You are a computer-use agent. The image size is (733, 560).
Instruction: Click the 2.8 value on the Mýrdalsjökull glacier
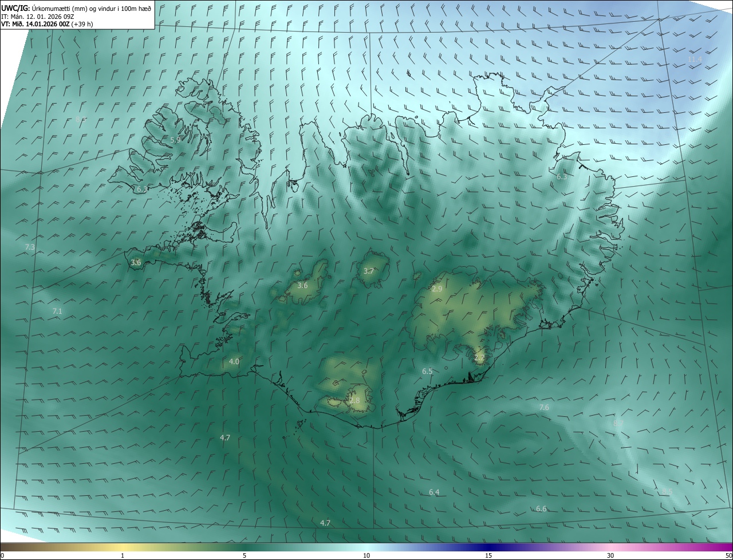tap(354, 400)
